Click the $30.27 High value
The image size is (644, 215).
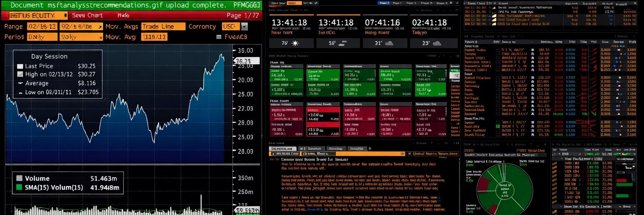point(87,74)
